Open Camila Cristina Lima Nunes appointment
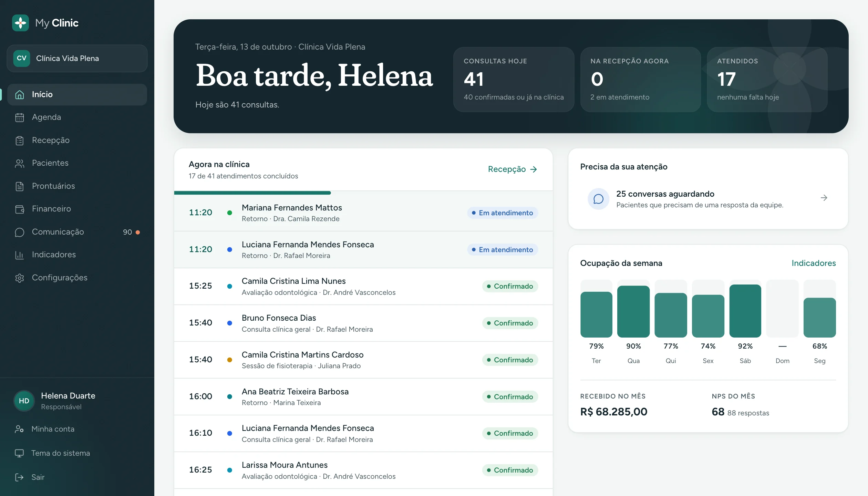Screen dimensions: 868x496 click(x=363, y=287)
